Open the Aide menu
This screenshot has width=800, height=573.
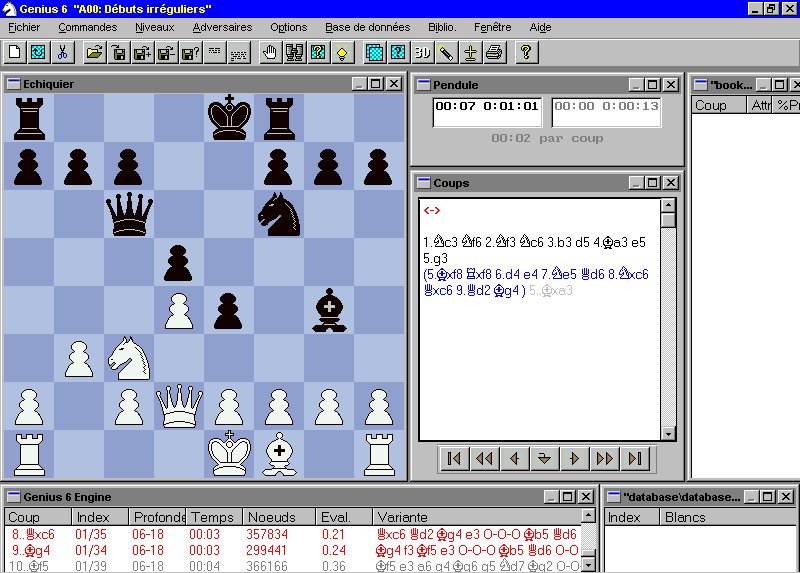tap(540, 27)
